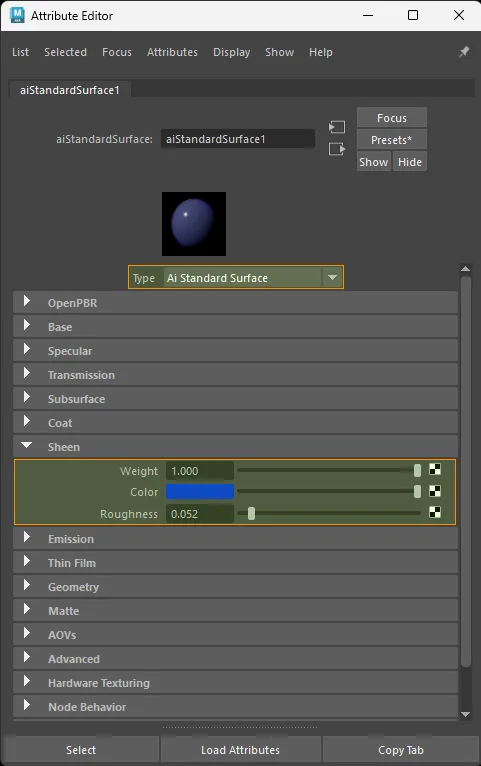Click the Copy Tab button
Image resolution: width=481 pixels, height=766 pixels.
pos(400,749)
